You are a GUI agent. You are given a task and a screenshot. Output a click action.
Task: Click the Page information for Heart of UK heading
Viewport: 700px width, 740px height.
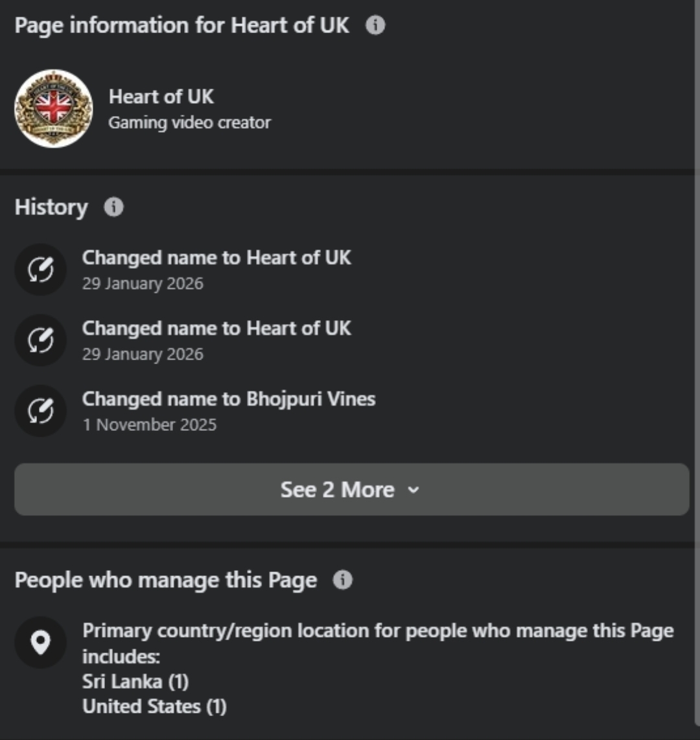tap(181, 26)
